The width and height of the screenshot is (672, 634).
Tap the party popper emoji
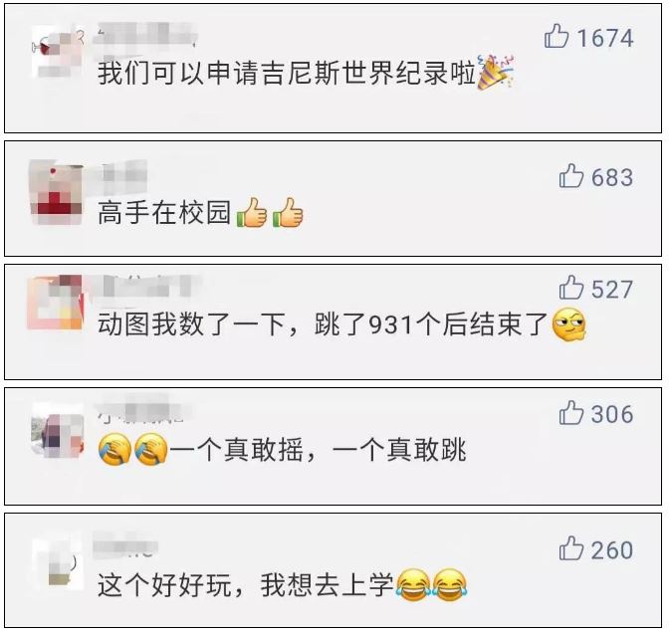tap(496, 72)
